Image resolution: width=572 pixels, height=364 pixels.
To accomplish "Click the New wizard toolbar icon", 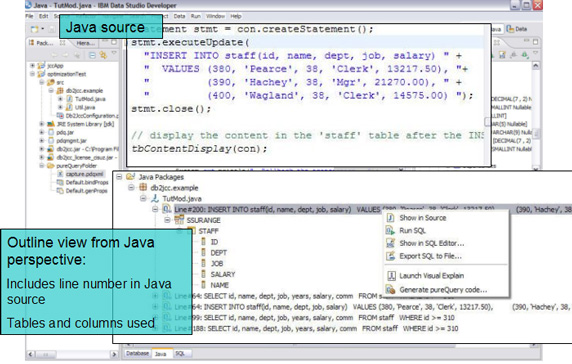I will (x=35, y=29).
